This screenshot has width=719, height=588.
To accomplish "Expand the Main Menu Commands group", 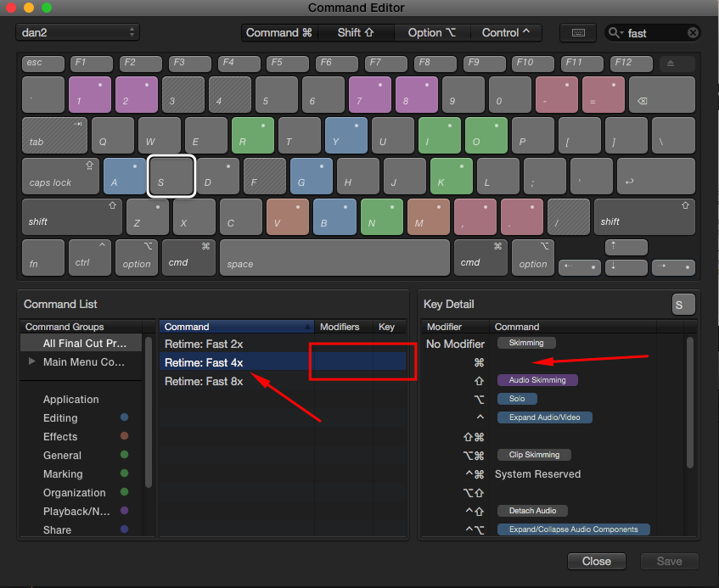I will [31, 361].
